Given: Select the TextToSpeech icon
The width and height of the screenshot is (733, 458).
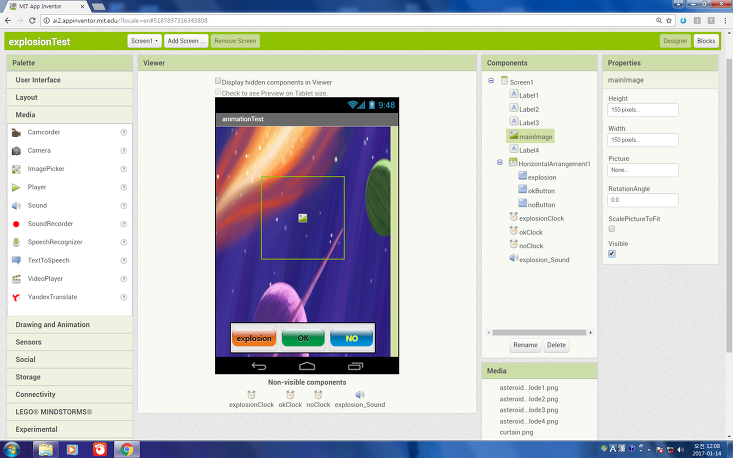Looking at the screenshot, I should [16, 260].
